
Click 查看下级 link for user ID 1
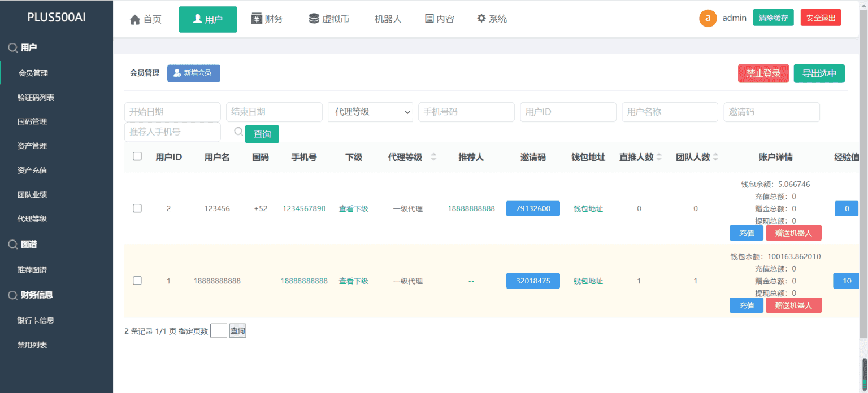354,281
